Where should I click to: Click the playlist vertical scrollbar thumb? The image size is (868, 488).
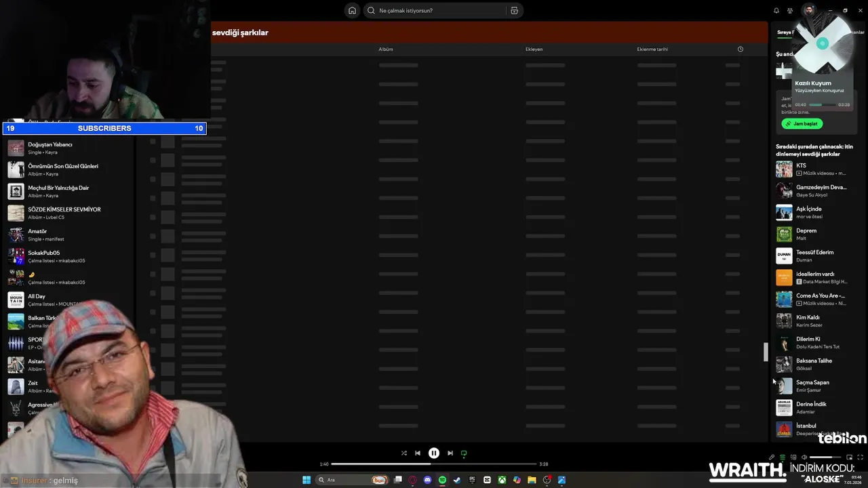(x=766, y=352)
